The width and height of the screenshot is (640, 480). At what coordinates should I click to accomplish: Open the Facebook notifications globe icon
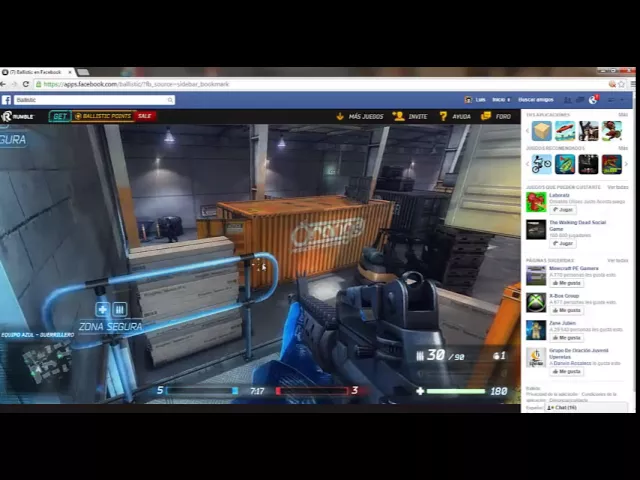coord(593,100)
